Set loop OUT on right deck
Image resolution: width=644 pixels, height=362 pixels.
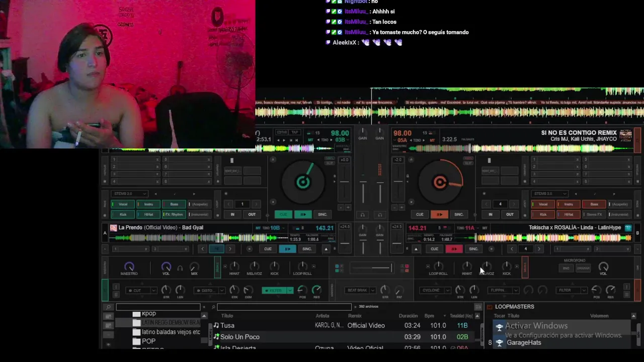click(510, 214)
